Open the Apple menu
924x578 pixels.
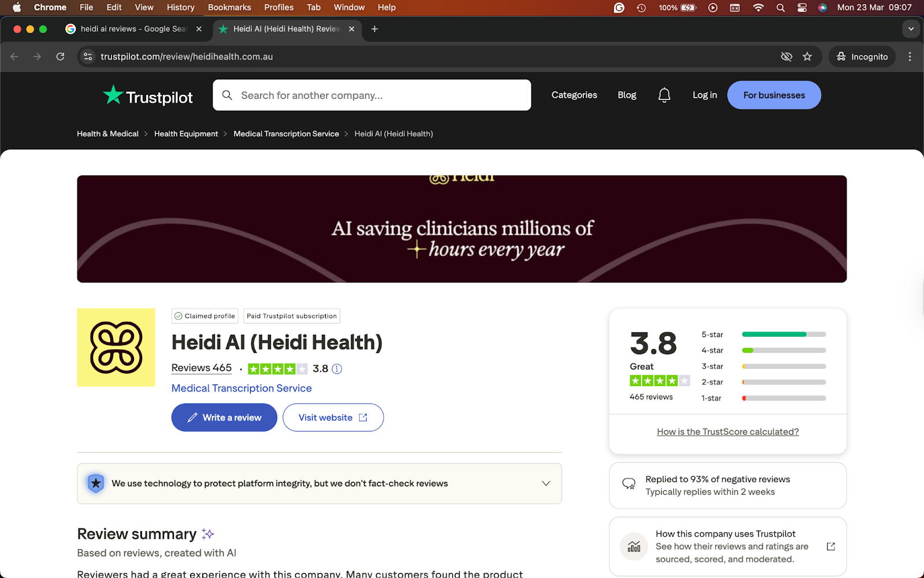pos(17,8)
